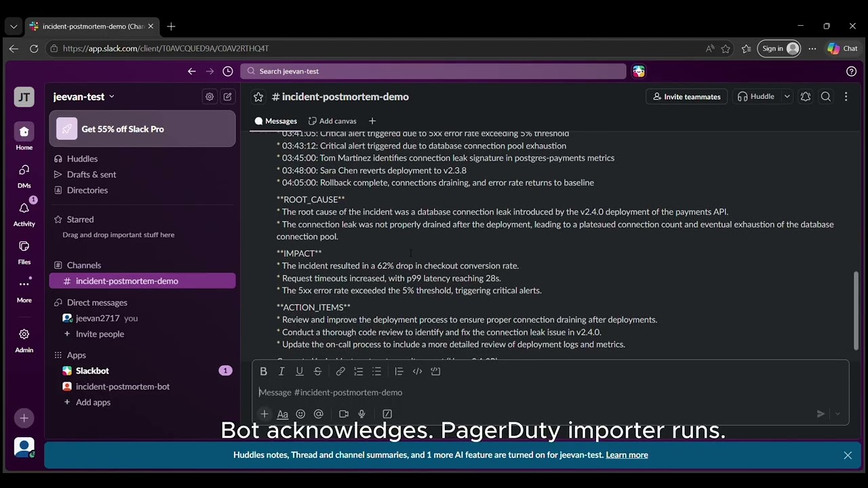The image size is (868, 488).
Task: Open Learn more link in banner
Action: (627, 455)
